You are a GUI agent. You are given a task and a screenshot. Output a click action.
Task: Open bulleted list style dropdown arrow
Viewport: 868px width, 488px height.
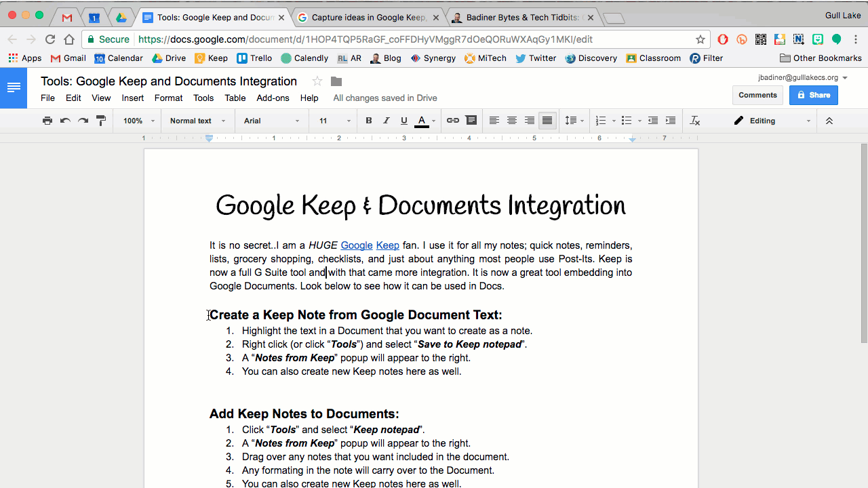tap(639, 121)
